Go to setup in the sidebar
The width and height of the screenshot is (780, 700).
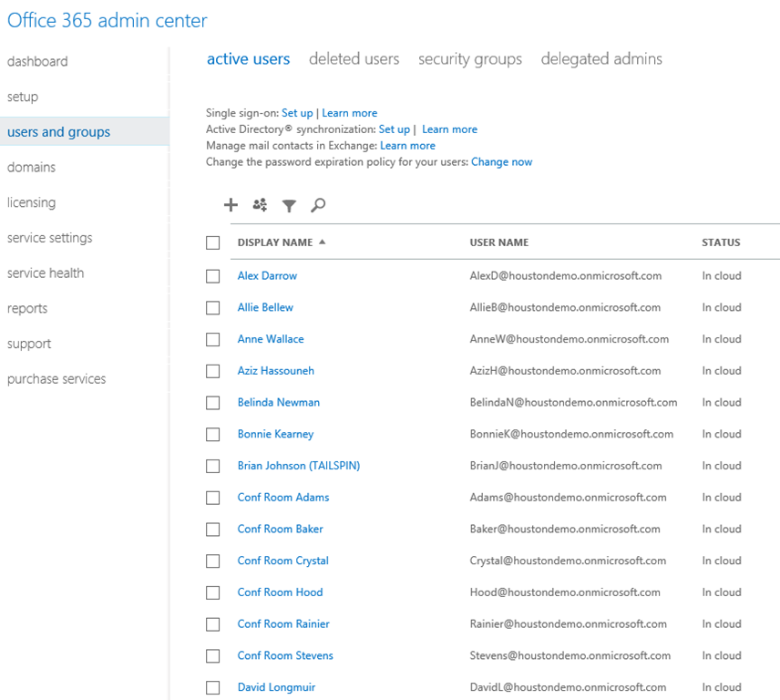[23, 97]
